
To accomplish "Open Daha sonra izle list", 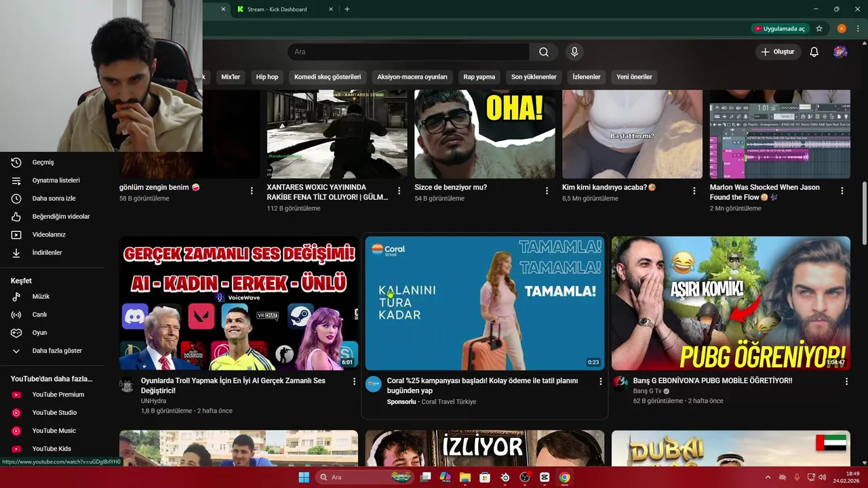I will point(54,199).
